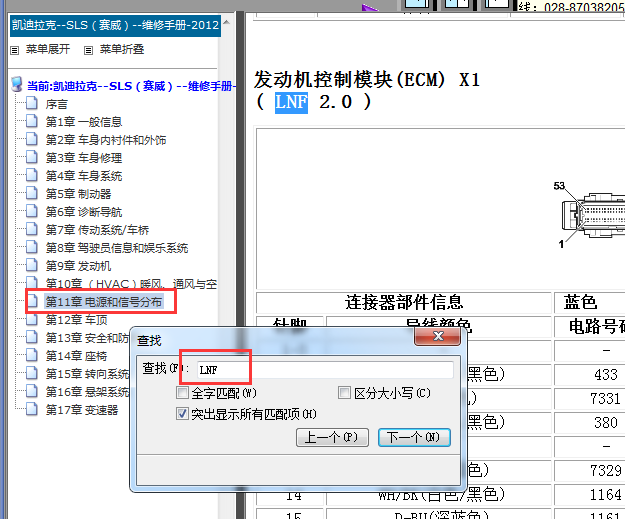Click the 菜单展开 list icon
Screen dimensions: 625x519
tap(15, 50)
